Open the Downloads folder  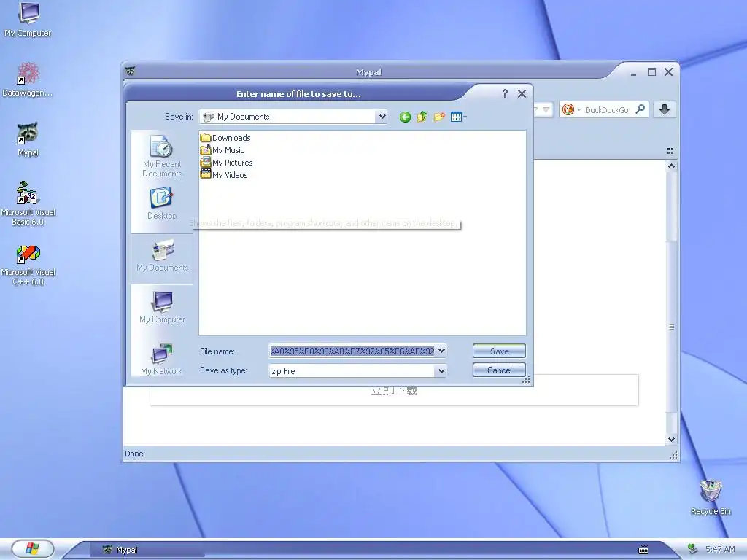tap(226, 138)
